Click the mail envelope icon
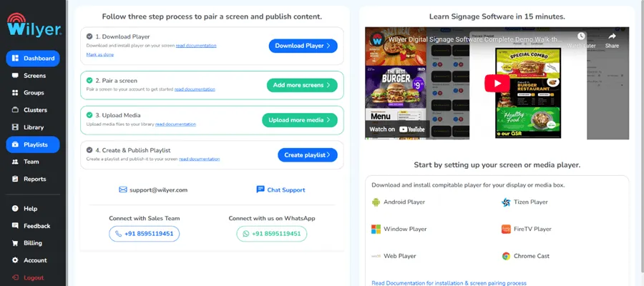Screen dimensions: 644x286 (123, 189)
